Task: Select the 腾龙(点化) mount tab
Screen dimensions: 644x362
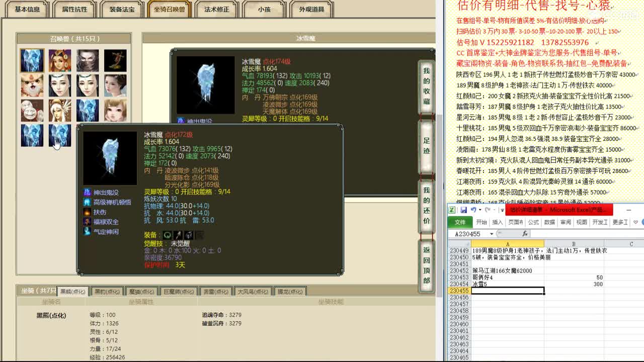Action: pyautogui.click(x=290, y=292)
